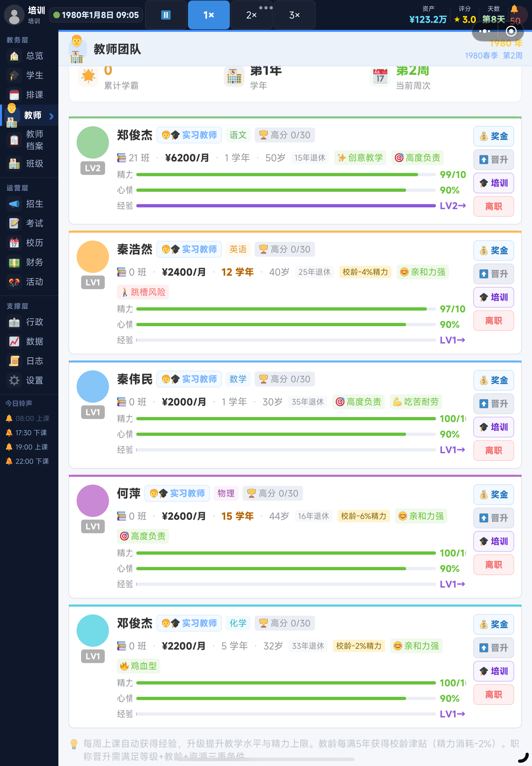The height and width of the screenshot is (766, 532).
Task: Open the 数据 chart icon
Action: coord(14,341)
